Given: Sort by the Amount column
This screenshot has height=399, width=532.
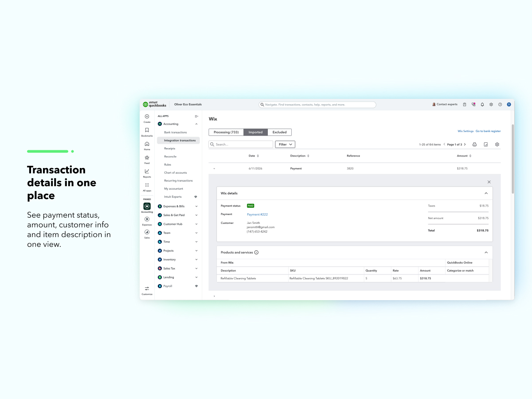Looking at the screenshot, I should click(x=464, y=156).
